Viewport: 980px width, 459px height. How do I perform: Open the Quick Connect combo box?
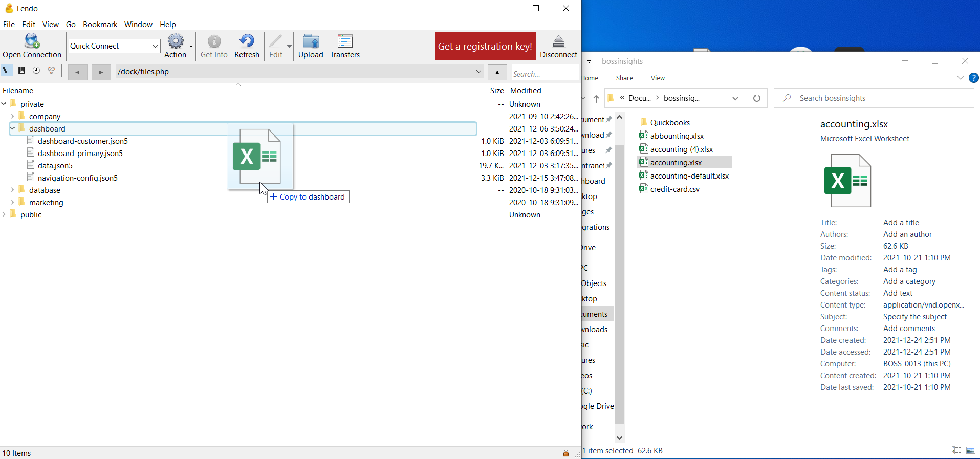coord(115,46)
